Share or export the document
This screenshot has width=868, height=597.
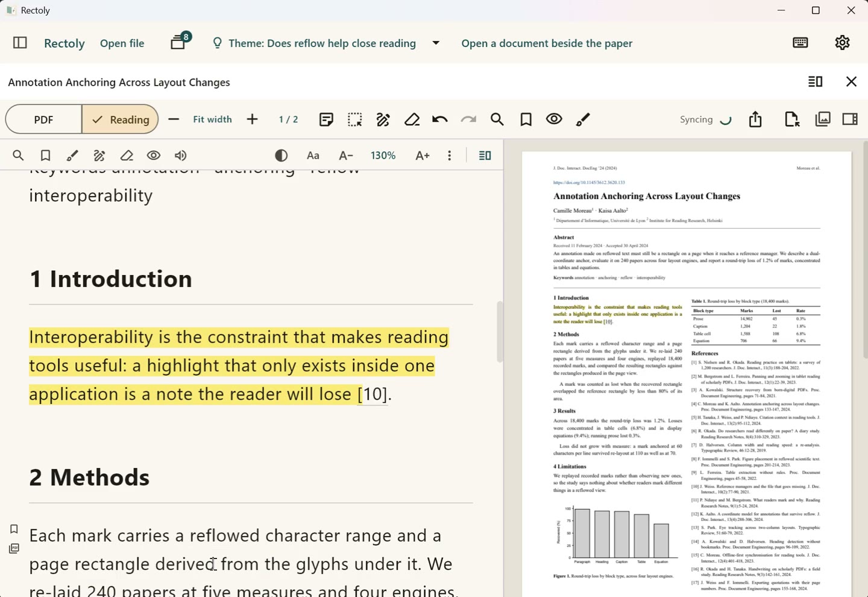[x=755, y=119]
